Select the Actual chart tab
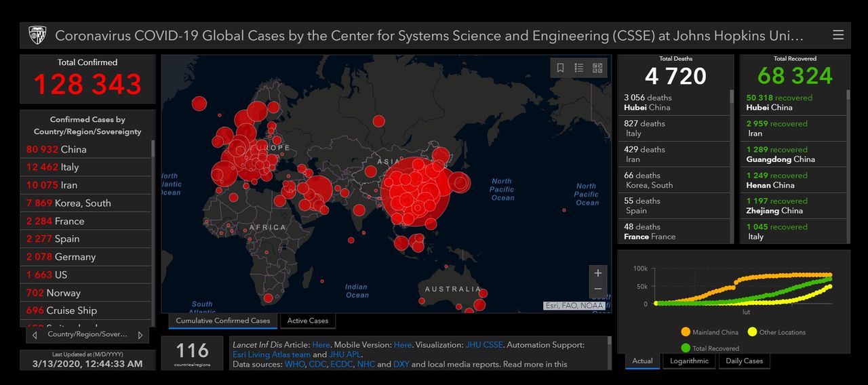The width and height of the screenshot is (868, 385). [x=642, y=361]
